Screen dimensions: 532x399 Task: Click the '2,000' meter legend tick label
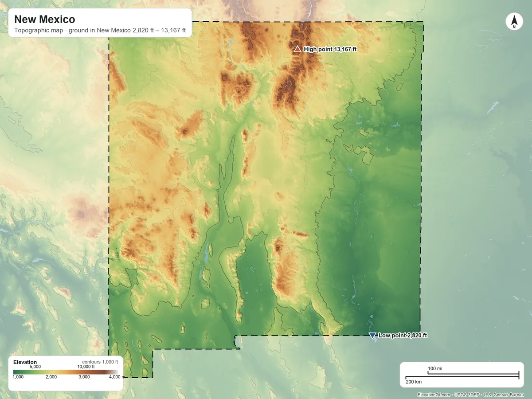51,377
